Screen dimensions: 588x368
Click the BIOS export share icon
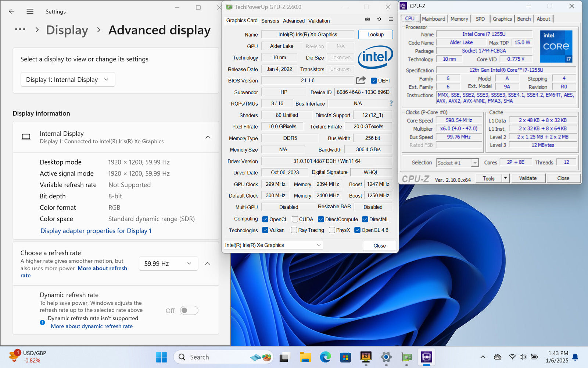(x=361, y=80)
